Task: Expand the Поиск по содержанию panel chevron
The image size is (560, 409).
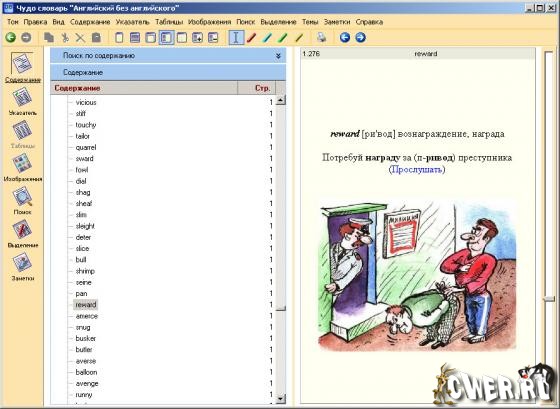Action: [278, 56]
